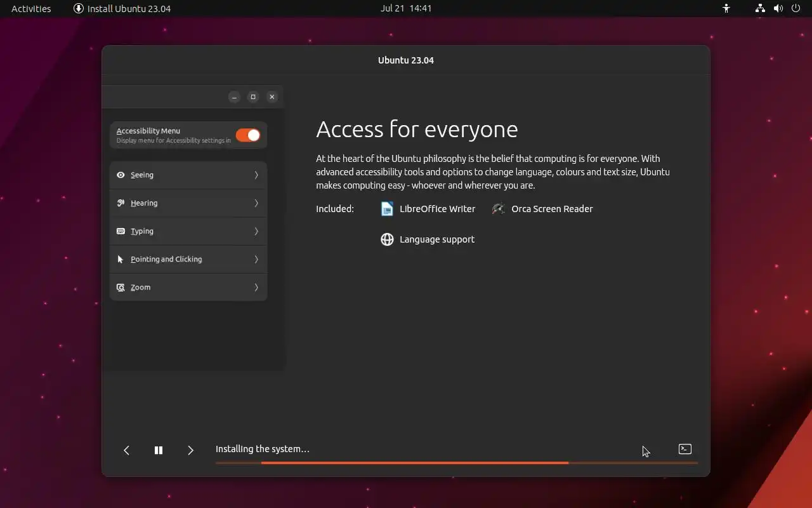Advance to the next slide
This screenshot has height=508, width=812.
[x=190, y=450]
